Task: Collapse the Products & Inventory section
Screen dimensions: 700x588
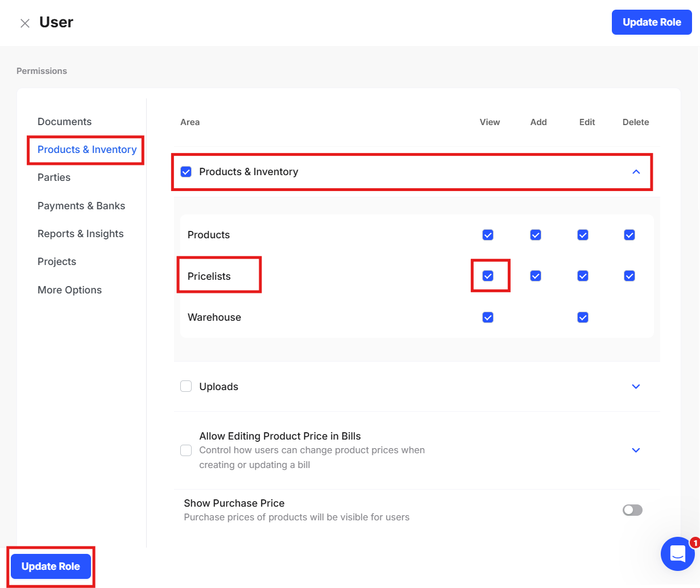Action: tap(636, 172)
